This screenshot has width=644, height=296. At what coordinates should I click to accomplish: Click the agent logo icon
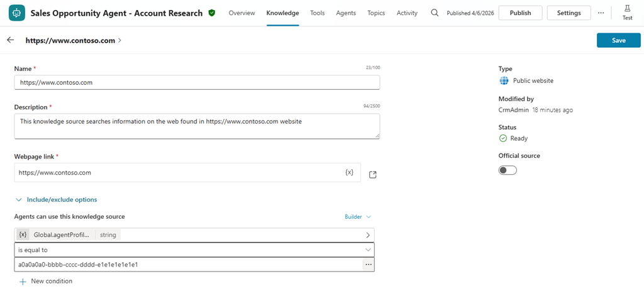(16, 13)
